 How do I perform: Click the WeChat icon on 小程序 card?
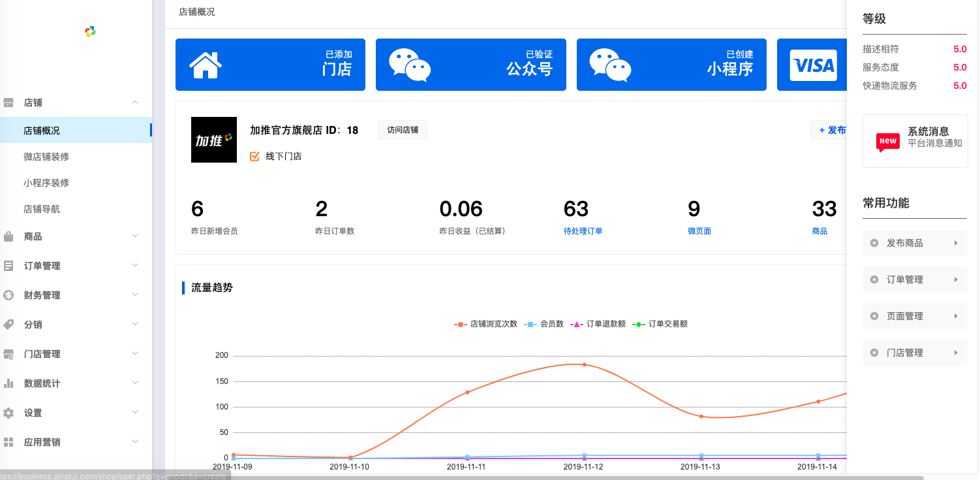pos(611,65)
